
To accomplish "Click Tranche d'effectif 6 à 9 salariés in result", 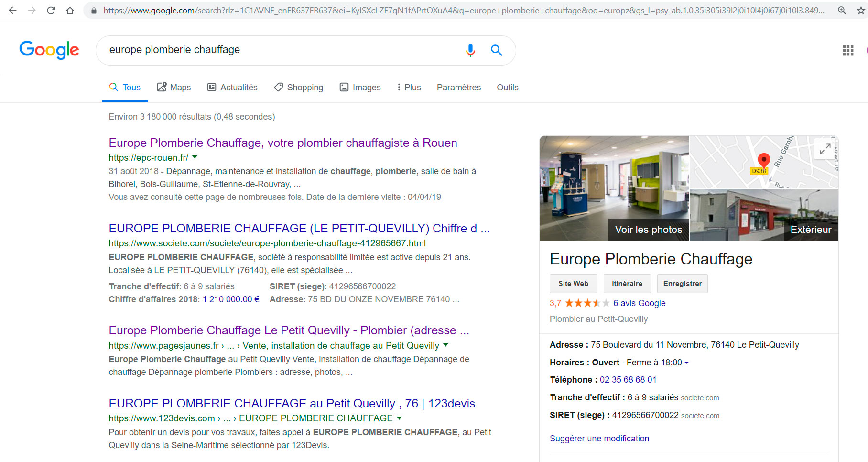I will [172, 286].
